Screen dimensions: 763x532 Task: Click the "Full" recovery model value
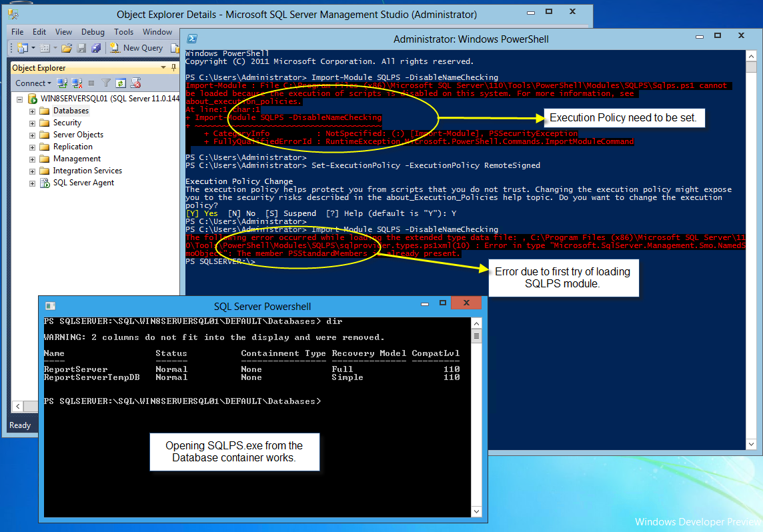tap(342, 369)
